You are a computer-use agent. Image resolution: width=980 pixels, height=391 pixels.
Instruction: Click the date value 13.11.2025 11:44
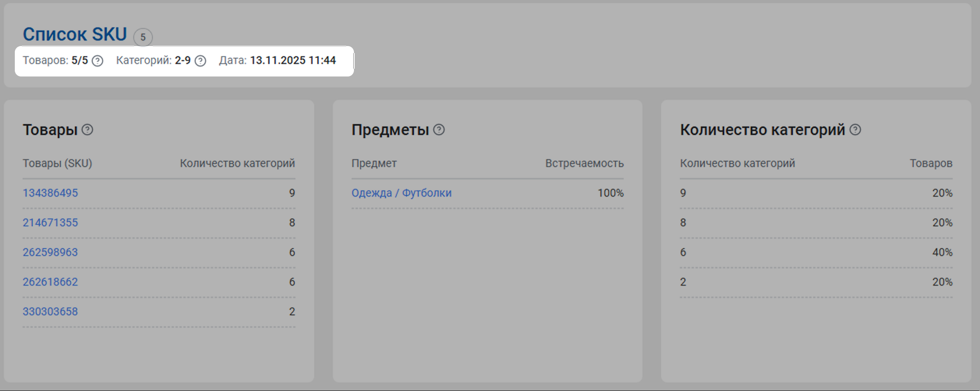click(293, 60)
